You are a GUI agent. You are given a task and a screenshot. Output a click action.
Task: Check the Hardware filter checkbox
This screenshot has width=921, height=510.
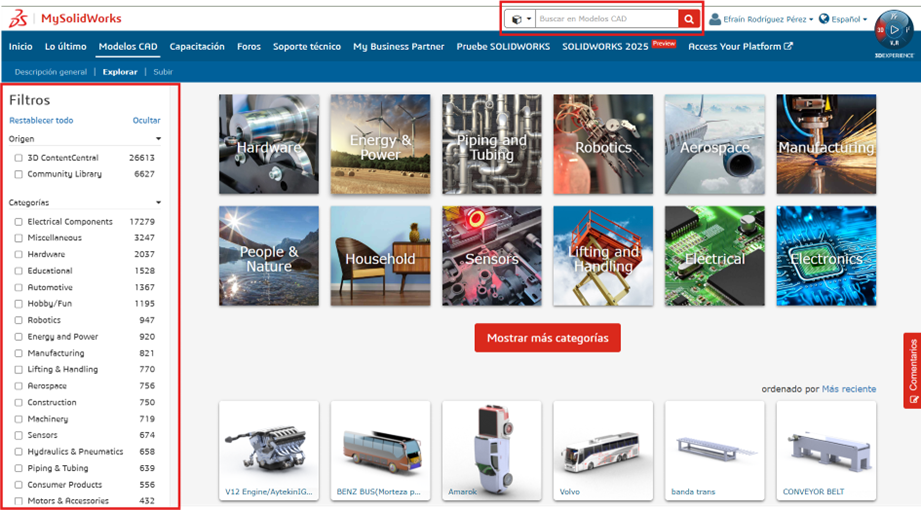click(19, 254)
